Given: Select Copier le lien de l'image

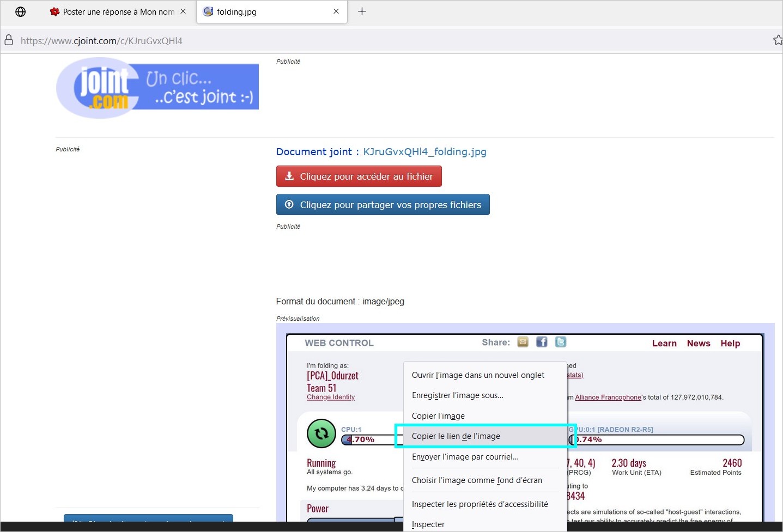Looking at the screenshot, I should (x=456, y=436).
